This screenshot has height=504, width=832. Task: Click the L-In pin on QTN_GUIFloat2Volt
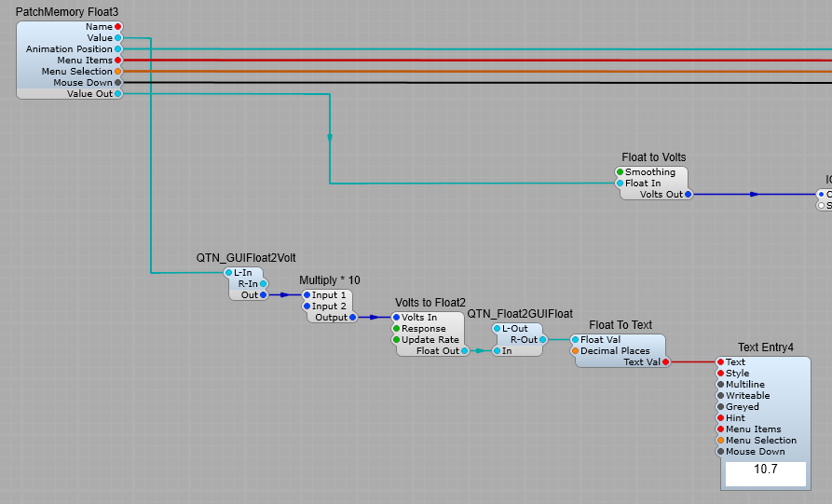[228, 273]
